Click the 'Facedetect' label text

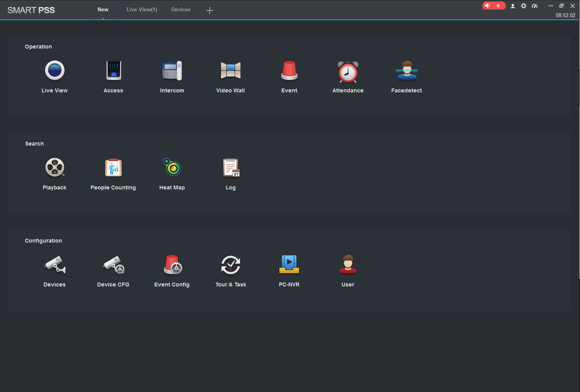tap(407, 90)
